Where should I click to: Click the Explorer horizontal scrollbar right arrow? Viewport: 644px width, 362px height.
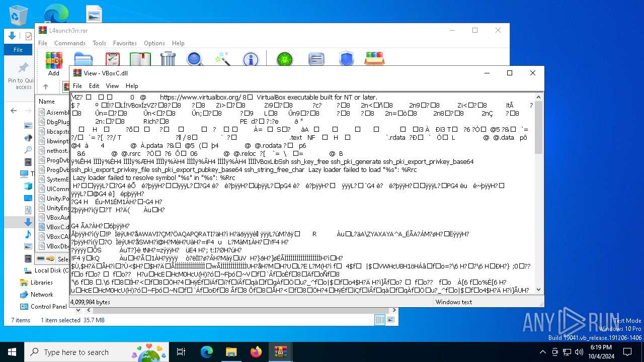click(394, 310)
